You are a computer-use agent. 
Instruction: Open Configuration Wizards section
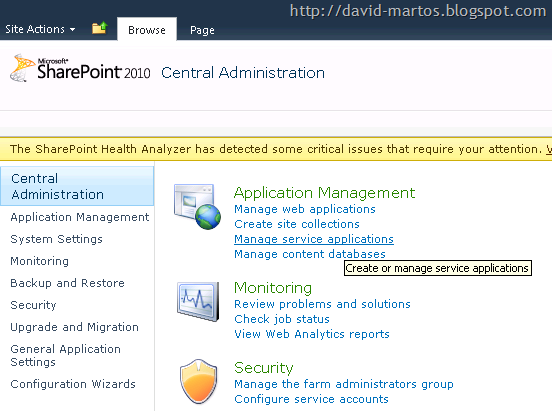(x=73, y=384)
